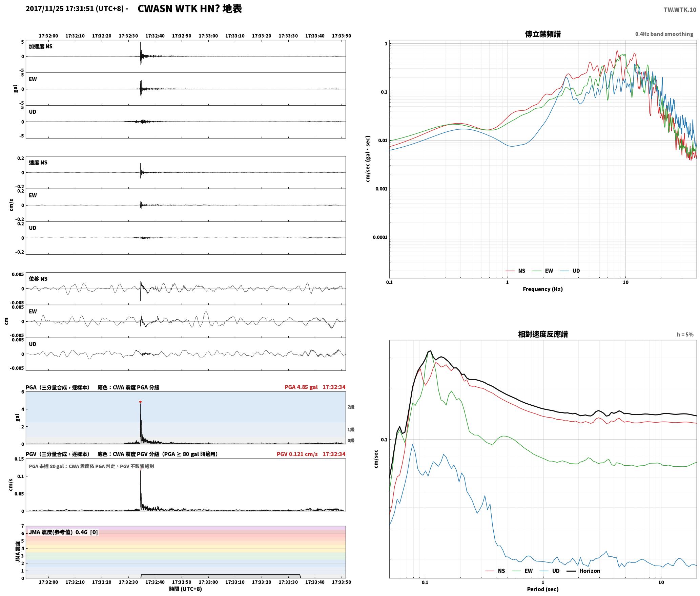Screen dimensions: 700x596
Task: Click the h = 5% damping label
Action: 685,335
